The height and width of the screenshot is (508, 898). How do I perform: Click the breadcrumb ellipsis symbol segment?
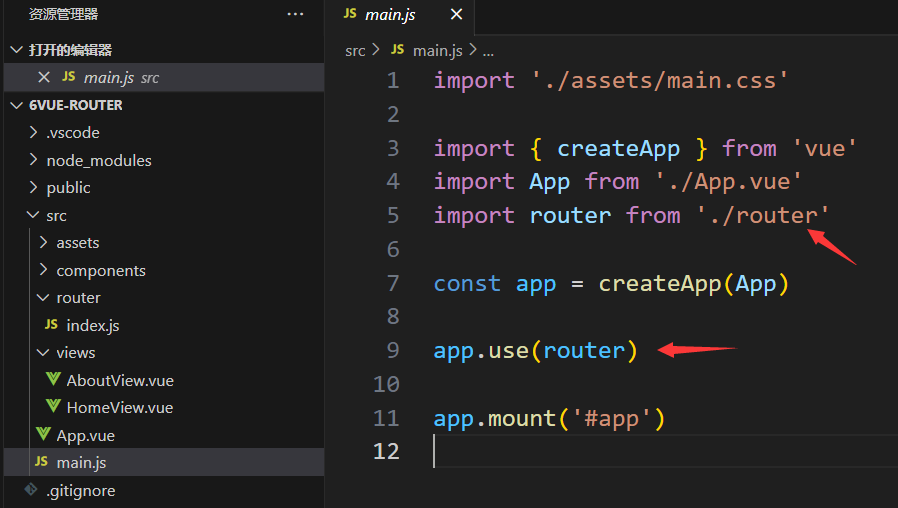[x=488, y=52]
